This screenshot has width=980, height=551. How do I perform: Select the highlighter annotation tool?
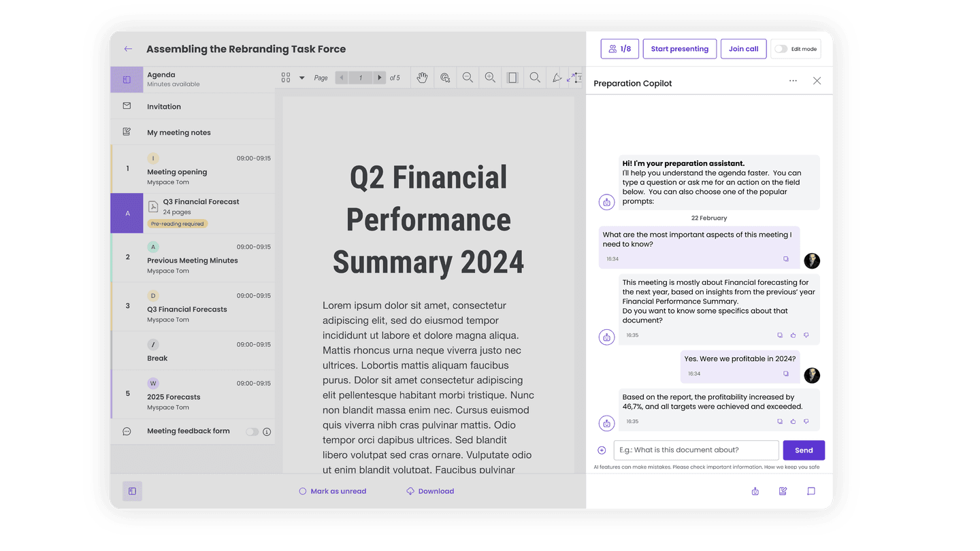point(557,77)
